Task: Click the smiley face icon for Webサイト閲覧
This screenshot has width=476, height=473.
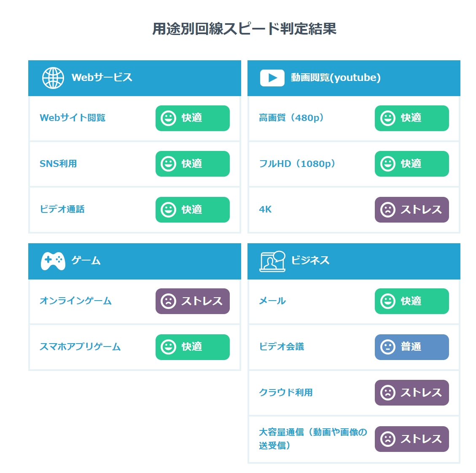Action: click(169, 118)
